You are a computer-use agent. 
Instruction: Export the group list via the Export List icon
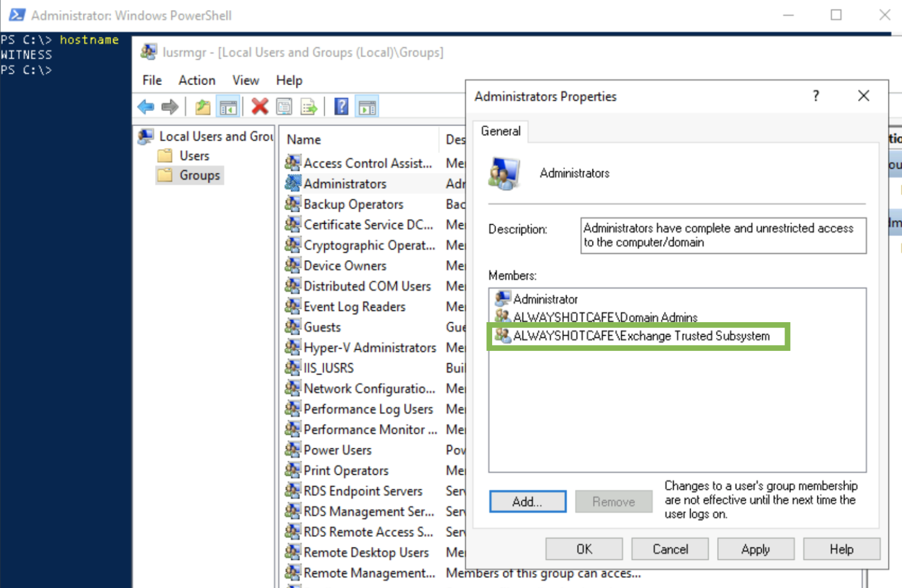(x=309, y=106)
